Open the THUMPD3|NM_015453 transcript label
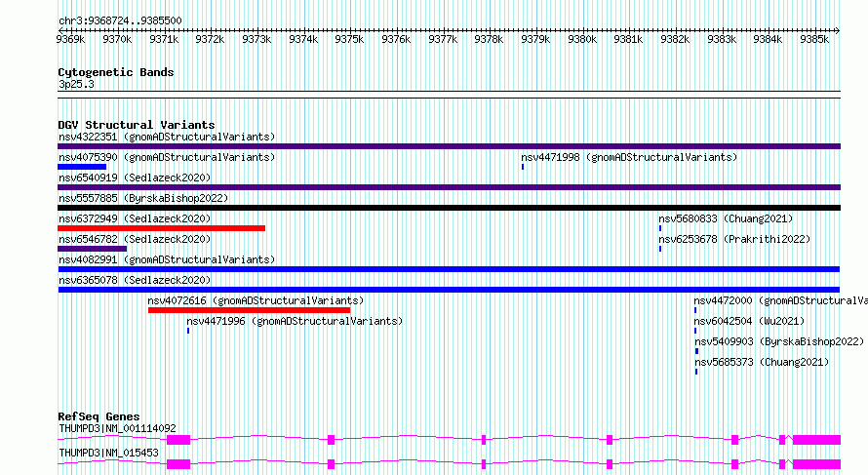The height and width of the screenshot is (475, 868). coord(108,453)
